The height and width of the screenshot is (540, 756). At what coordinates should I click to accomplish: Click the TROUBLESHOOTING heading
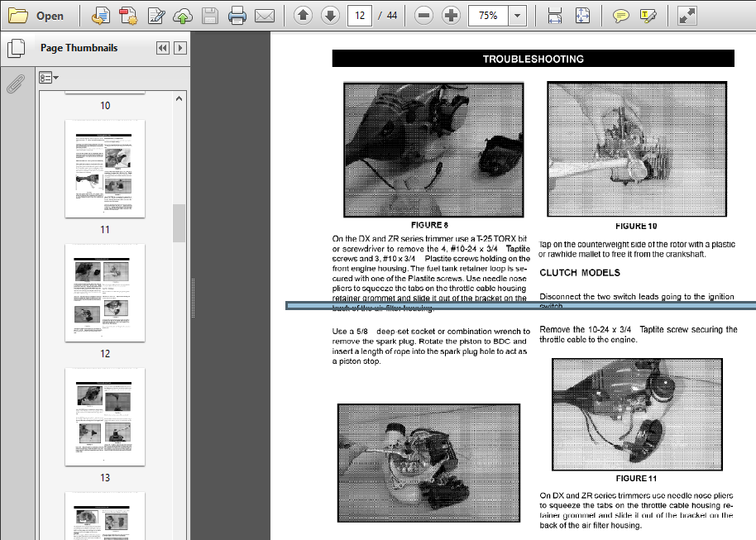click(x=534, y=59)
